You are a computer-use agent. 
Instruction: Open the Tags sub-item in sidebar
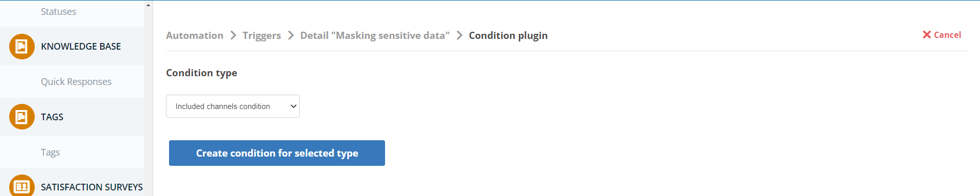pyautogui.click(x=50, y=153)
